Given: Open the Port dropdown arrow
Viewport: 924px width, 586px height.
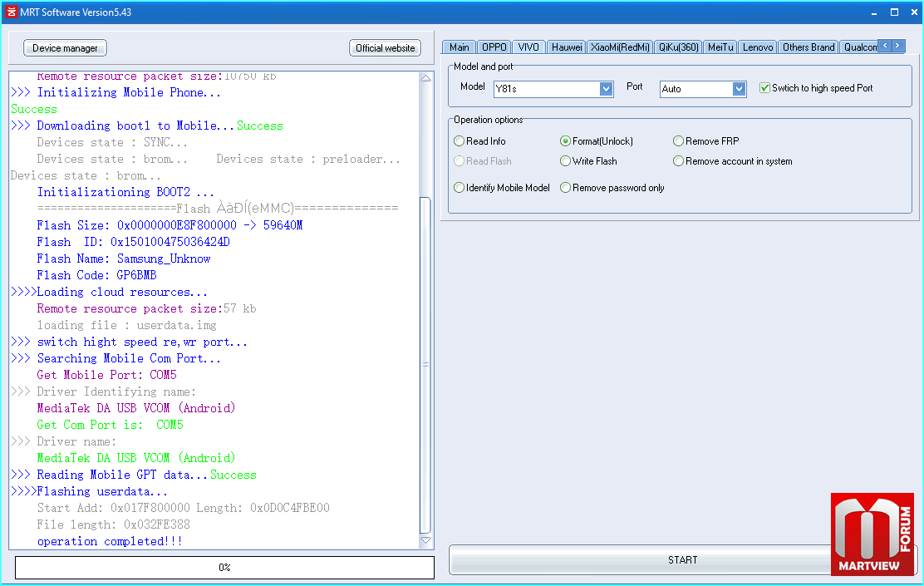Looking at the screenshot, I should (x=739, y=89).
